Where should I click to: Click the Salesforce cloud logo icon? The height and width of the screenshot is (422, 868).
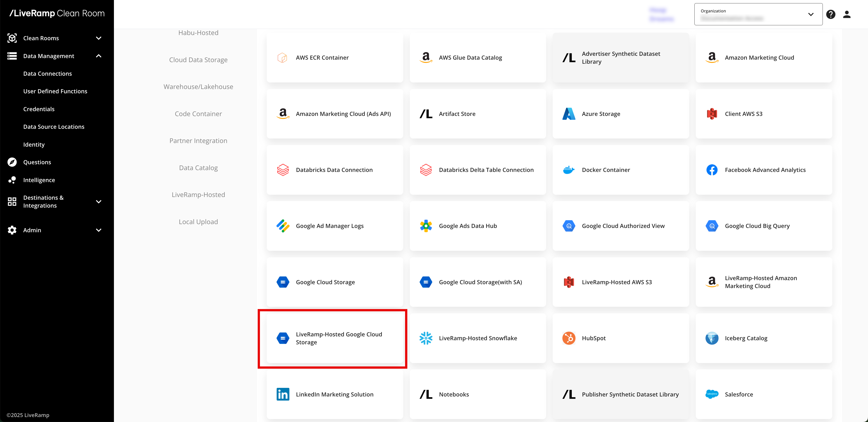pos(712,394)
